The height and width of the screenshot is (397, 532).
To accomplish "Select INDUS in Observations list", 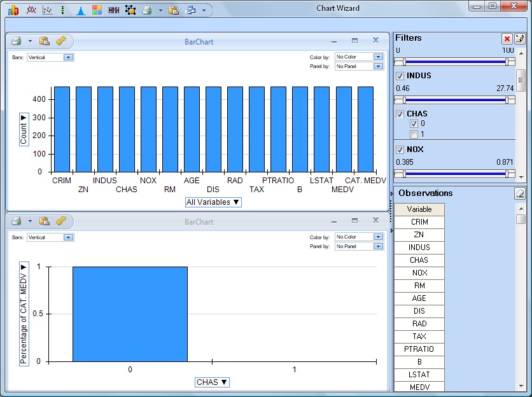I will coord(419,247).
